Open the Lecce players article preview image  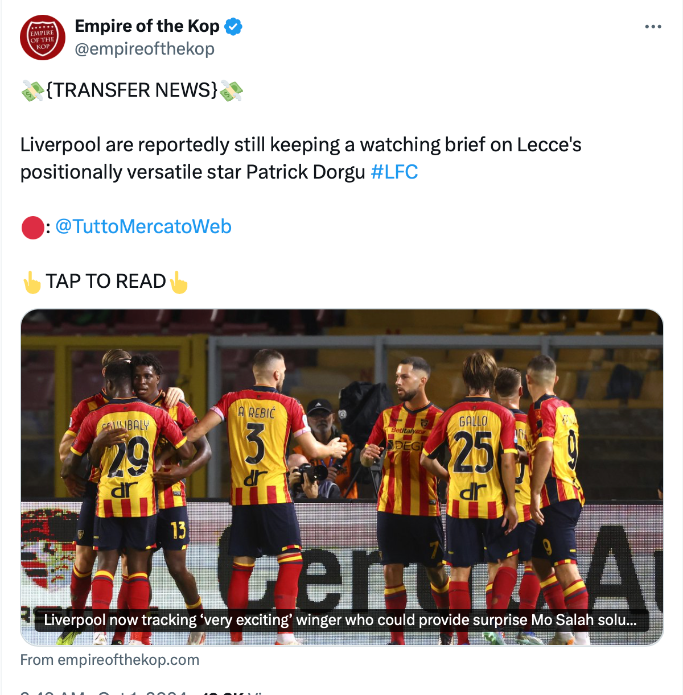[x=342, y=476]
